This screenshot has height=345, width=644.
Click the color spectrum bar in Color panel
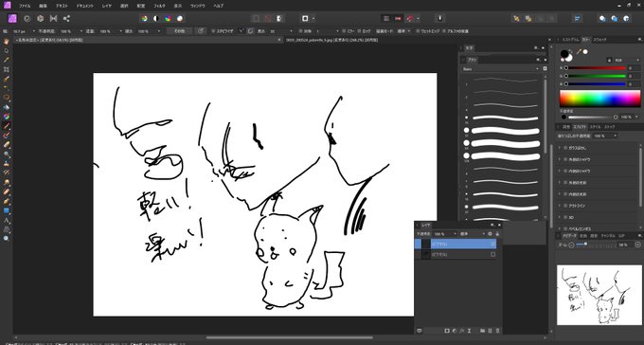[x=600, y=99]
